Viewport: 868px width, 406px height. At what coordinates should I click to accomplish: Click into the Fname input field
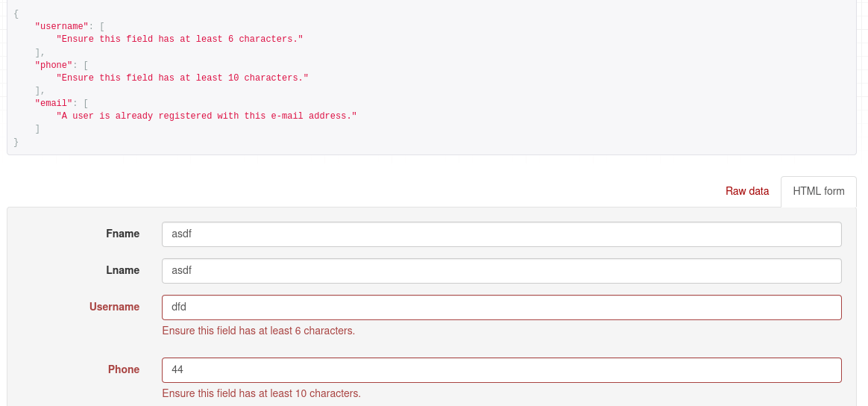502,234
